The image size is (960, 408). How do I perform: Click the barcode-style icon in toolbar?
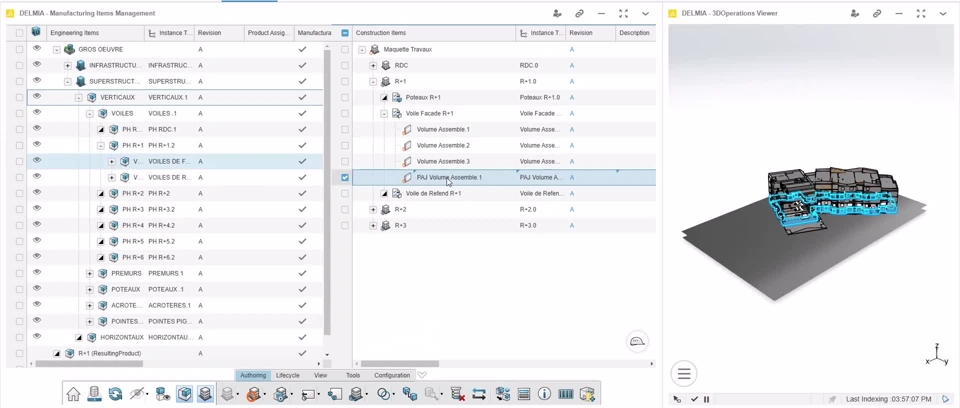[x=566, y=394]
